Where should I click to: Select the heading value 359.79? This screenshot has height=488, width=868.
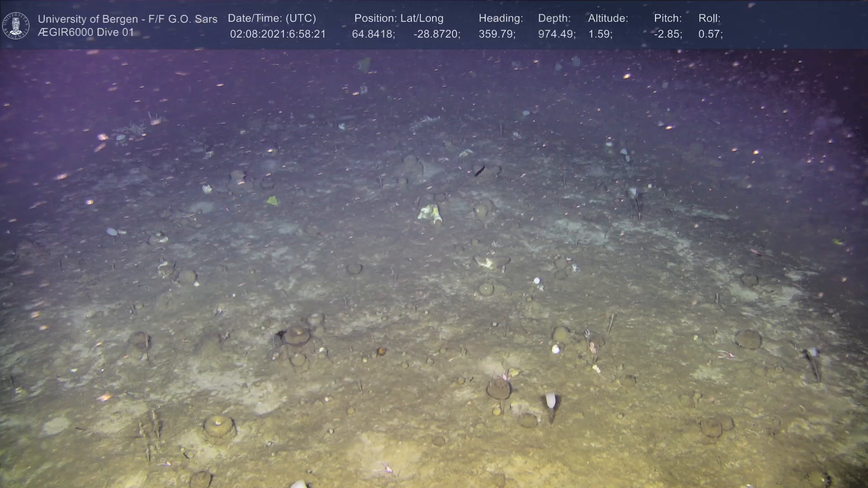click(x=496, y=34)
